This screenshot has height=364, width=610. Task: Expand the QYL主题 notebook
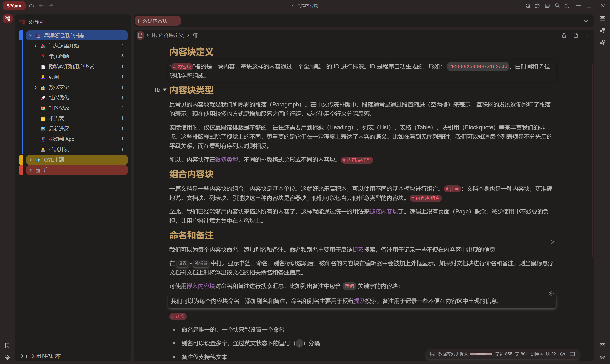point(30,160)
